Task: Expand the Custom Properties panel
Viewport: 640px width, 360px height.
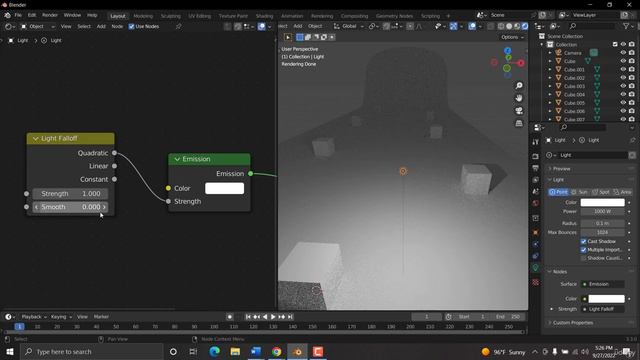Action: (x=573, y=323)
